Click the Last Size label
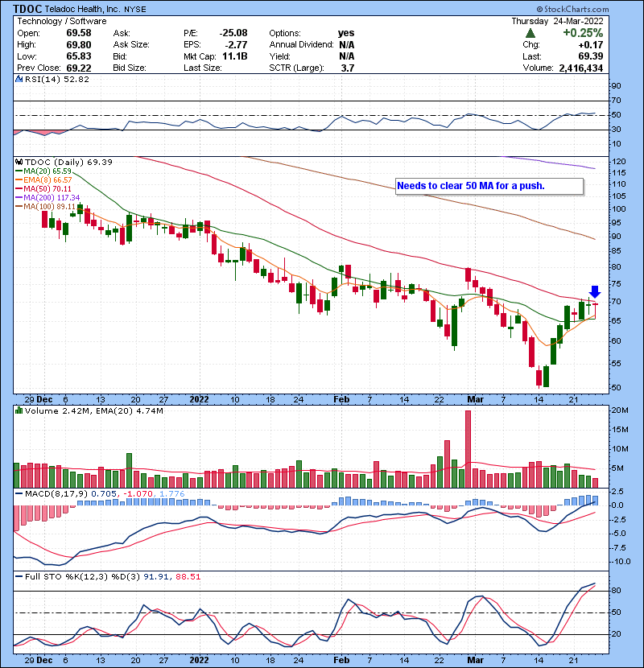 (202, 68)
